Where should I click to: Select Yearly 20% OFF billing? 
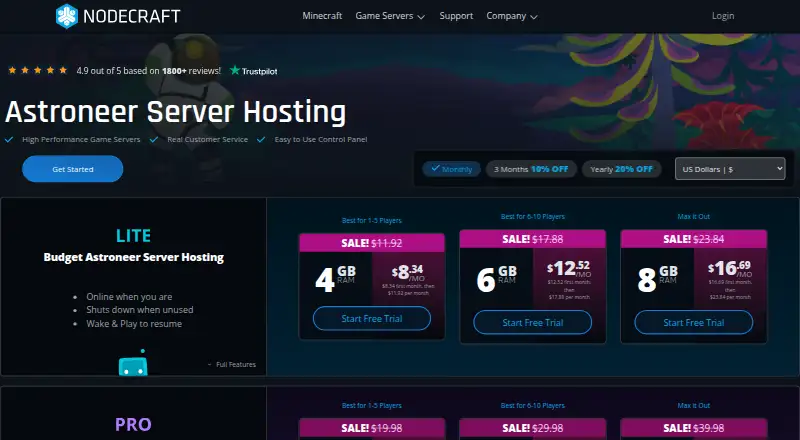[621, 169]
